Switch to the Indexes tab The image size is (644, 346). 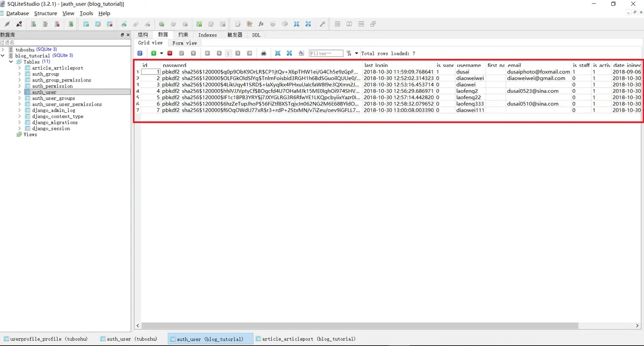point(208,35)
